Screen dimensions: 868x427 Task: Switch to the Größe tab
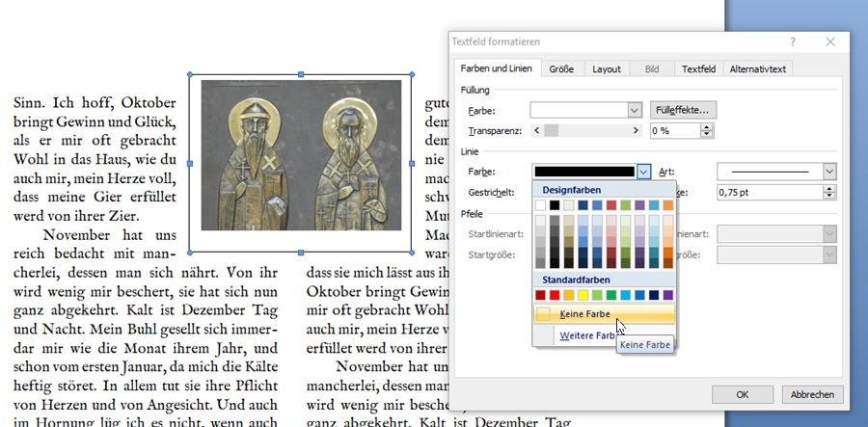point(561,69)
